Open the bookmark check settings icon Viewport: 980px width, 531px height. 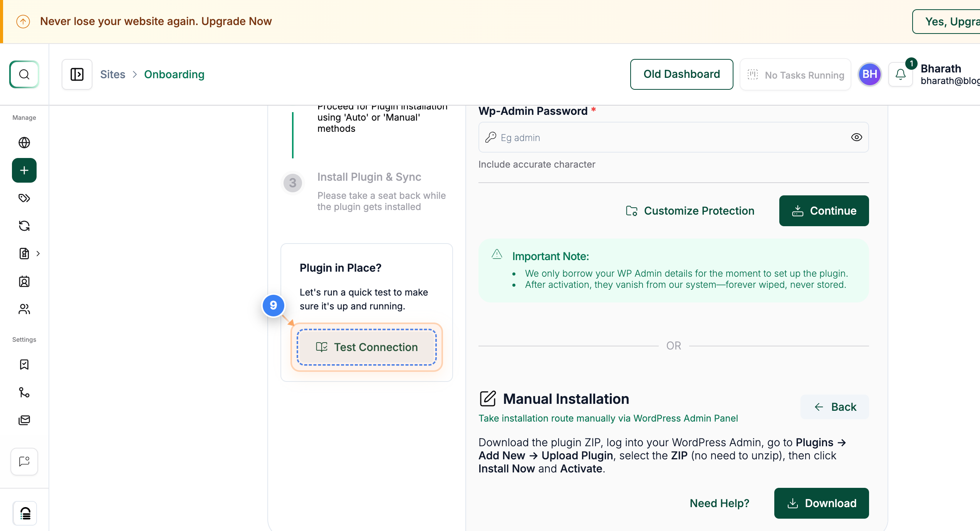coord(24,365)
